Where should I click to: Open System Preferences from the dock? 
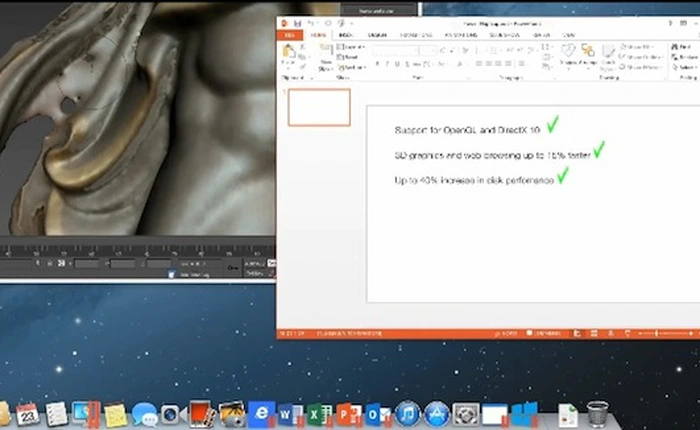(466, 414)
